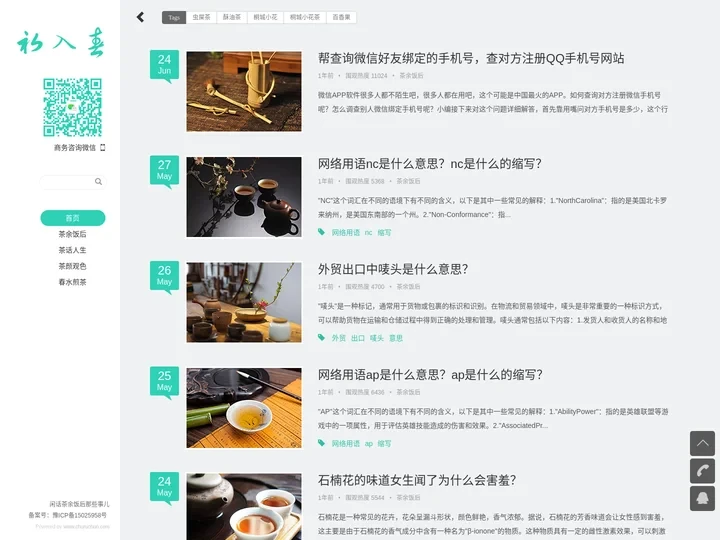Viewport: 720px width, 540px height.
Task: Click the 27 May date badge
Action: tap(164, 170)
